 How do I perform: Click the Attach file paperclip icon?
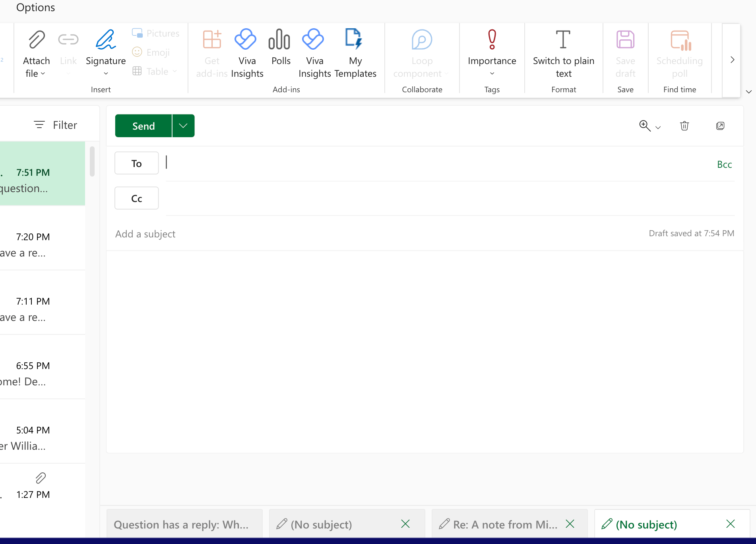tap(36, 40)
